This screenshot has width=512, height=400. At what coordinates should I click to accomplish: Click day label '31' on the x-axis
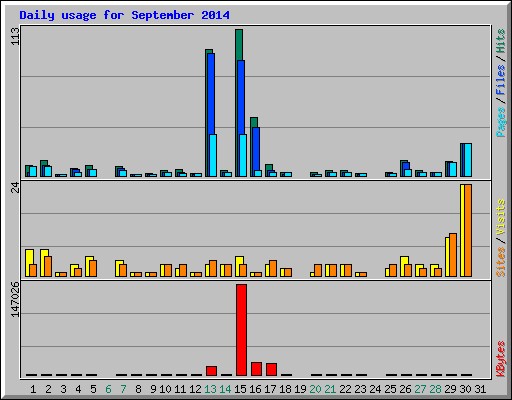[x=480, y=389]
